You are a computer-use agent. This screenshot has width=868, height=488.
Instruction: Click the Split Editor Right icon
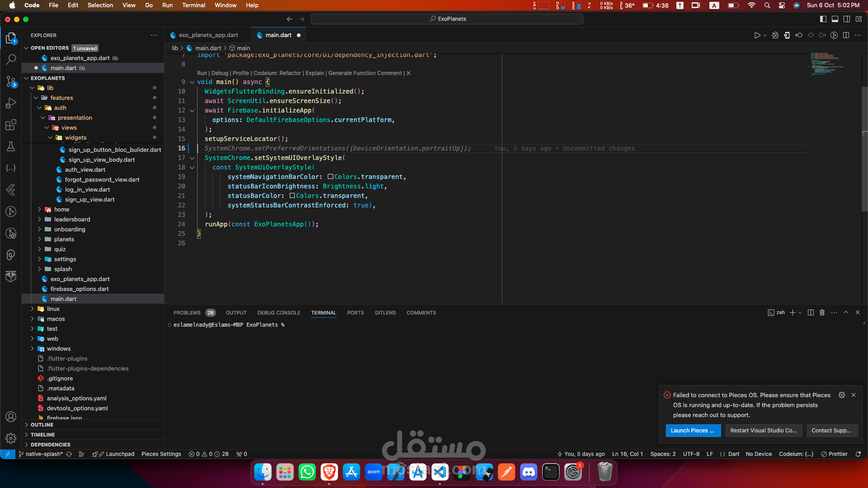[846, 35]
